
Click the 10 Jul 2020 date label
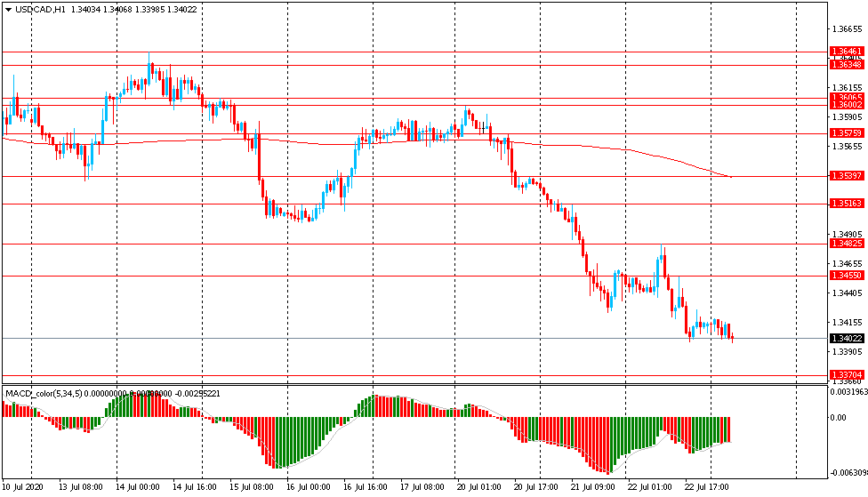(x=24, y=487)
